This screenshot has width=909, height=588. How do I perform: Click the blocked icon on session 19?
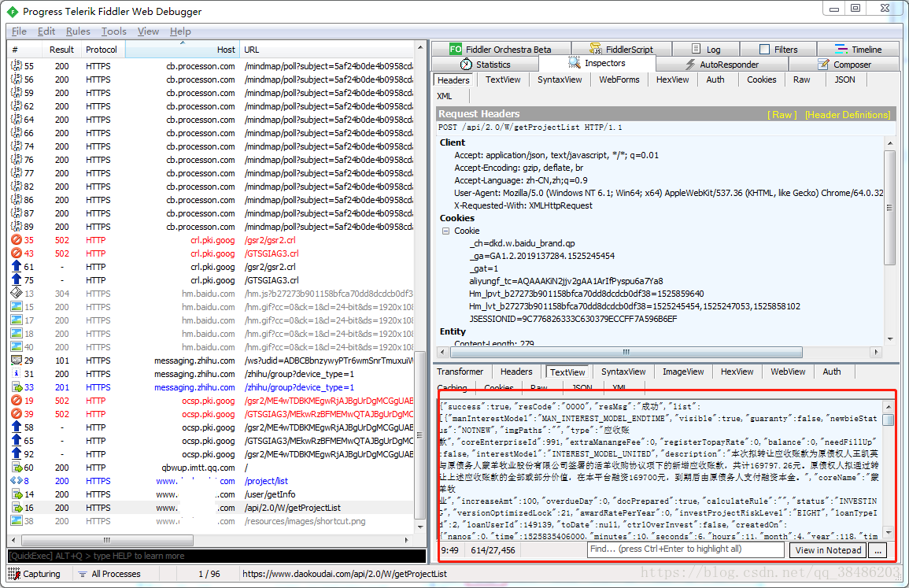[17, 400]
